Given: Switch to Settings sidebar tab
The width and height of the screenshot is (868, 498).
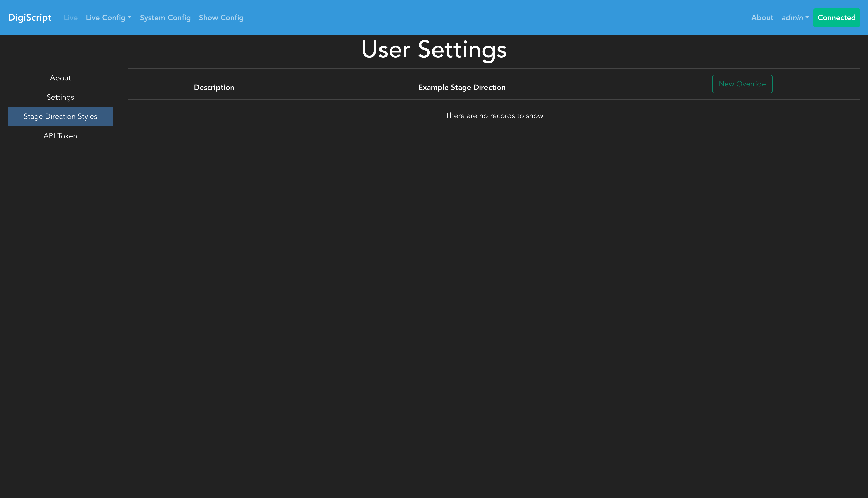Looking at the screenshot, I should coord(60,97).
